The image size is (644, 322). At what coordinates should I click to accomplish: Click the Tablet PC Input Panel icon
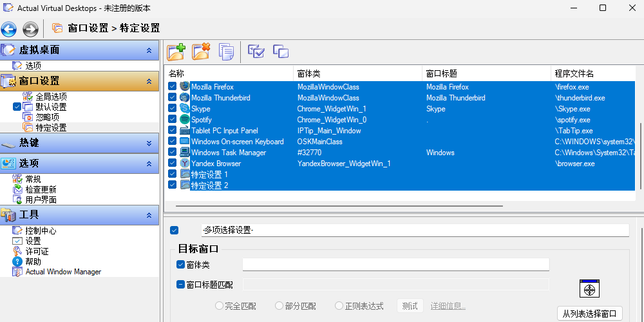[184, 131]
